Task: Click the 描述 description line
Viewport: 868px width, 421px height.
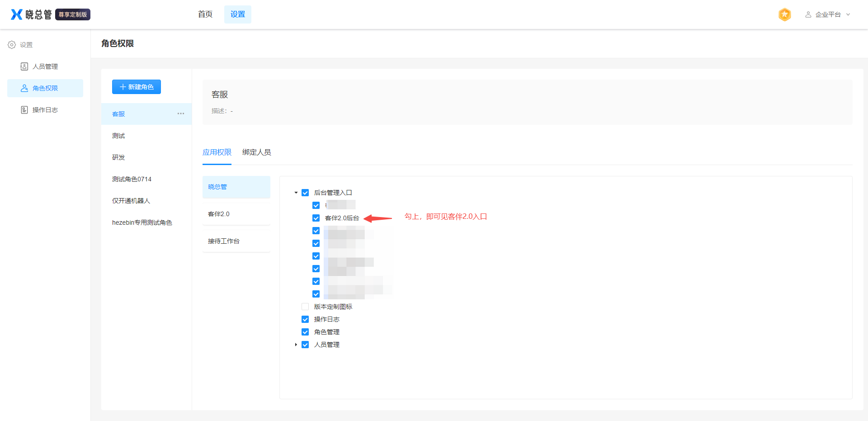Action: [x=222, y=111]
